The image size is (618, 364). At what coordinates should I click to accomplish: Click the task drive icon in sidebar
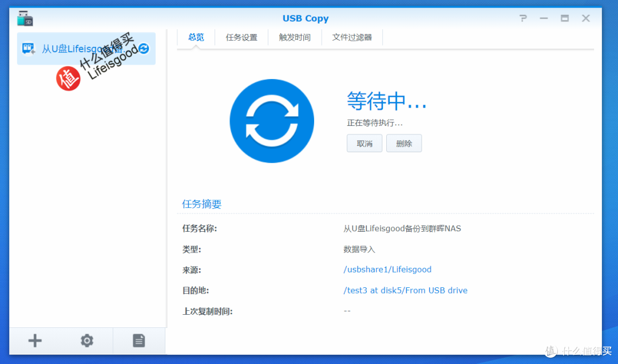29,49
